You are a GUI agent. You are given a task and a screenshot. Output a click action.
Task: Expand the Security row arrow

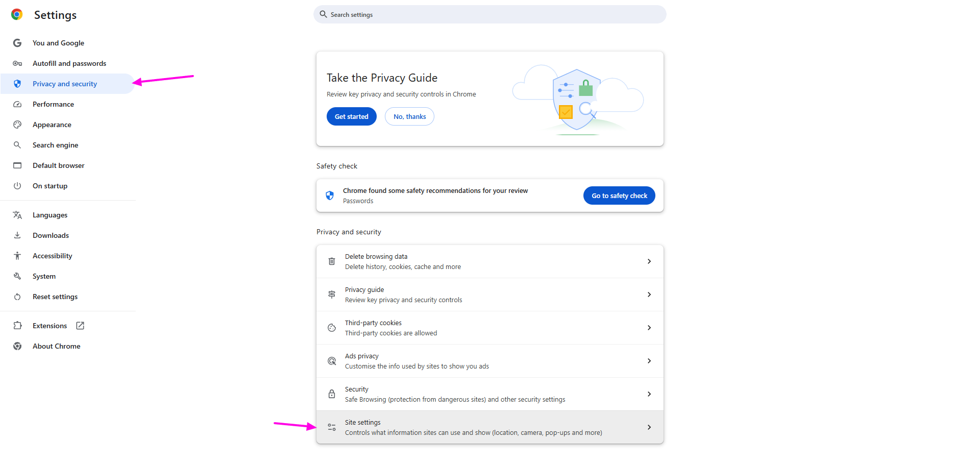click(x=649, y=394)
